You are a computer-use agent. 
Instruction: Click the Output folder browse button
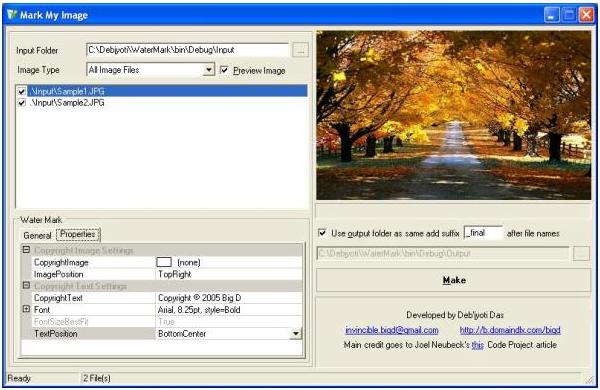(x=581, y=253)
